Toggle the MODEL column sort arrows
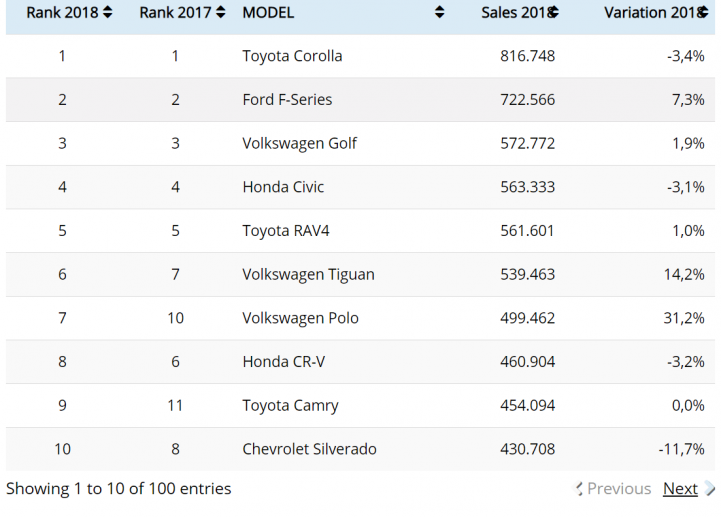721x517 pixels. pos(440,12)
